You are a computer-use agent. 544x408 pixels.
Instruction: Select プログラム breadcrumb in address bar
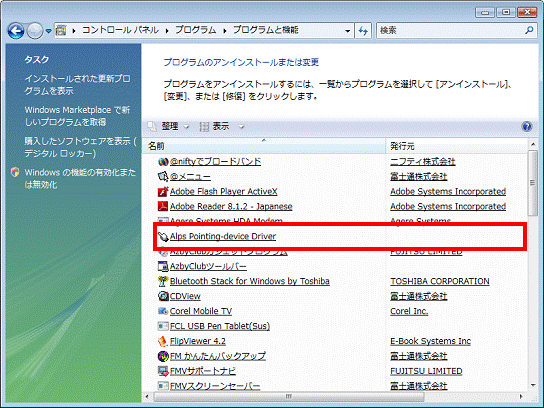point(195,30)
